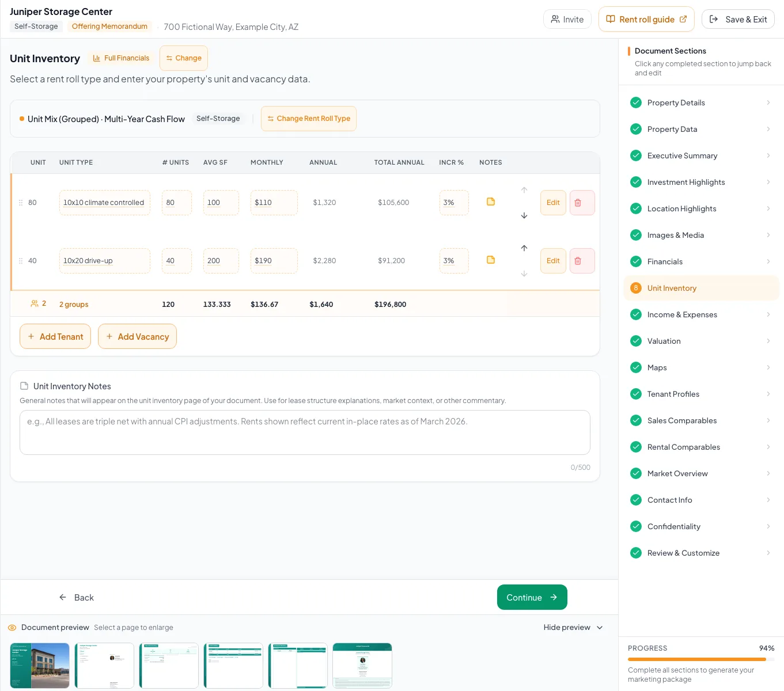The image size is (784, 691).
Task: Click Add Vacancy button
Action: coord(137,336)
